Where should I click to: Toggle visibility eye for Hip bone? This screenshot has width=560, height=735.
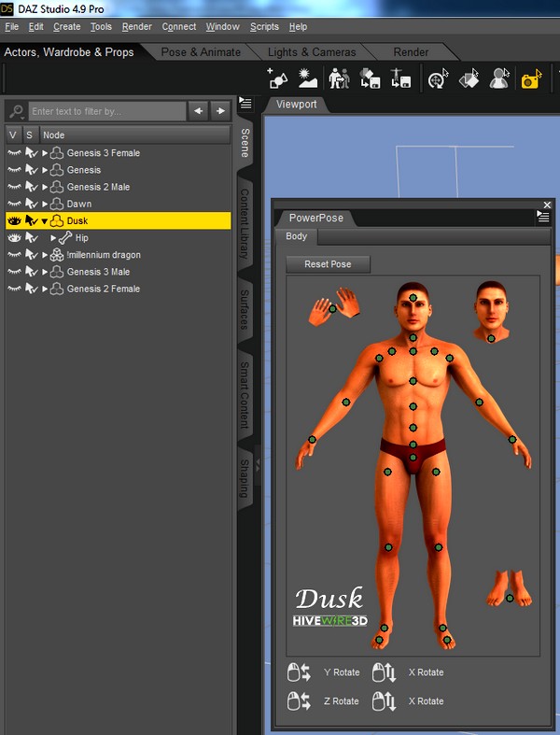[x=15, y=238]
